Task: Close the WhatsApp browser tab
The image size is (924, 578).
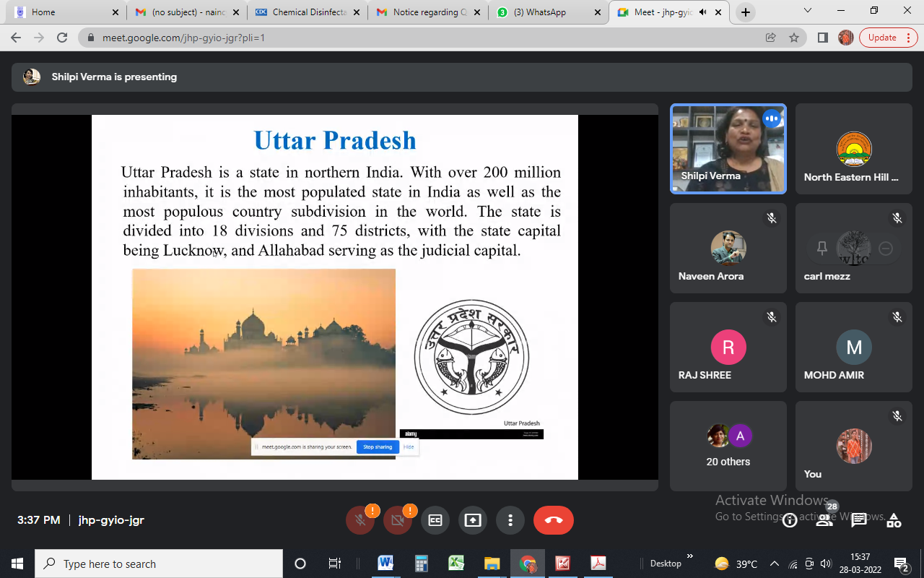Action: click(597, 12)
